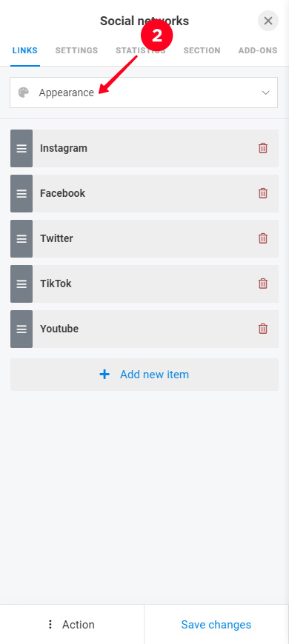Click the Instagram drag handle icon
The image size is (289, 644).
click(x=21, y=148)
